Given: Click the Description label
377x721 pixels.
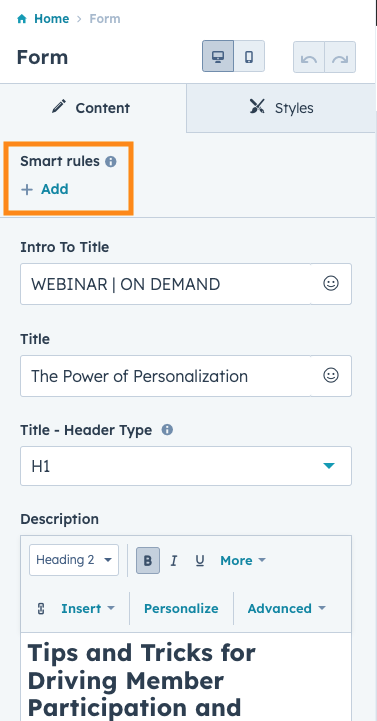Looking at the screenshot, I should [x=59, y=519].
